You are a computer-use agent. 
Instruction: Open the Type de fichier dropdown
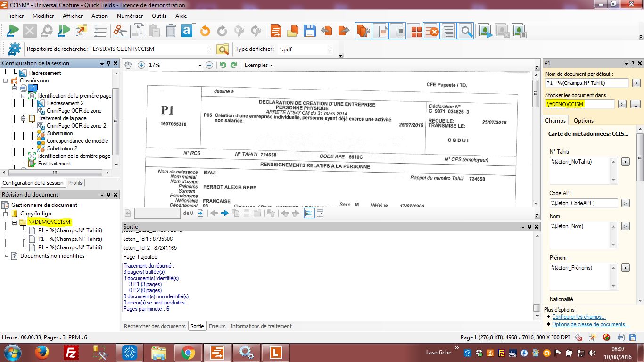(330, 49)
